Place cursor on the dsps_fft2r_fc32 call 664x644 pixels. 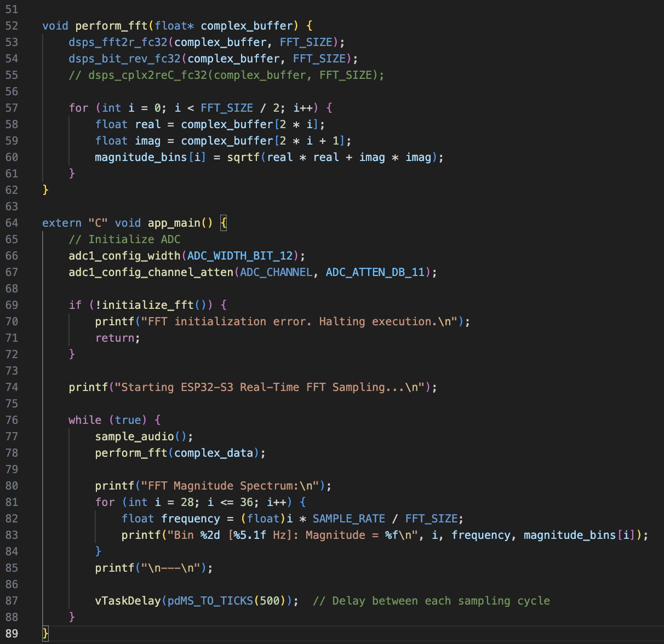point(118,42)
